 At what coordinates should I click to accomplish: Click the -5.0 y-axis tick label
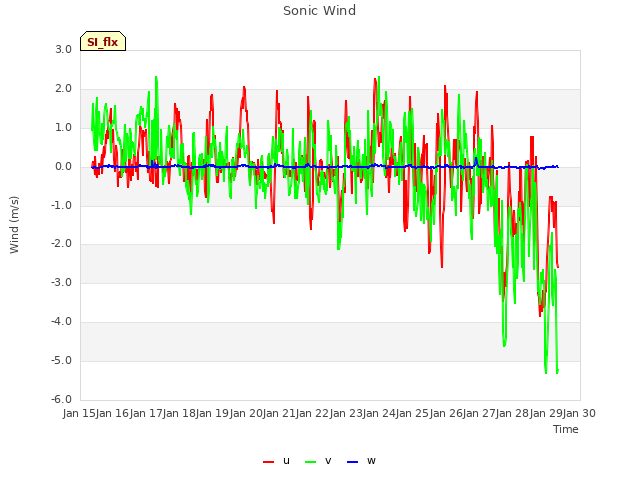point(61,360)
